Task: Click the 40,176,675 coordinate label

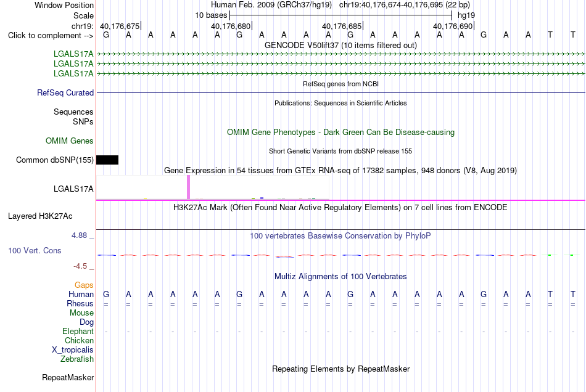Action: [x=120, y=26]
